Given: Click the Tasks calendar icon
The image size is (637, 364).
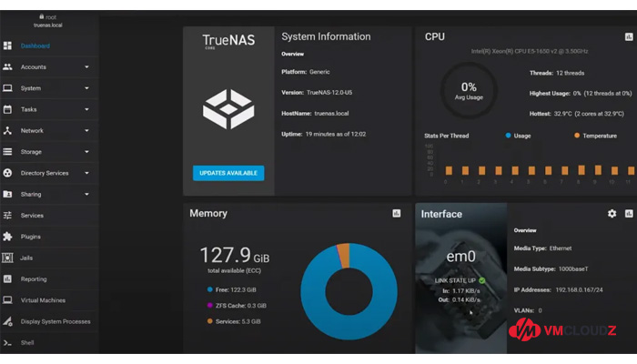Looking at the screenshot, I should 7,109.
